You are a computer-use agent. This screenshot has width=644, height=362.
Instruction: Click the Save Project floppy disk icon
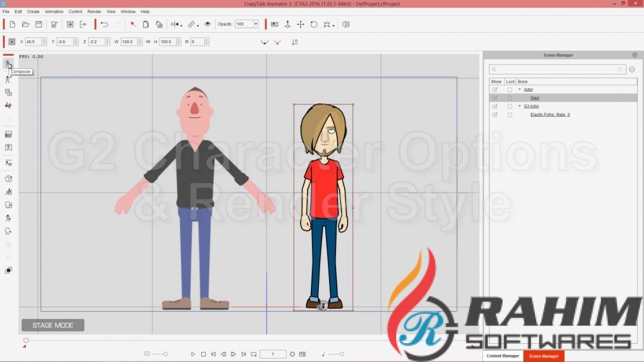(38, 24)
